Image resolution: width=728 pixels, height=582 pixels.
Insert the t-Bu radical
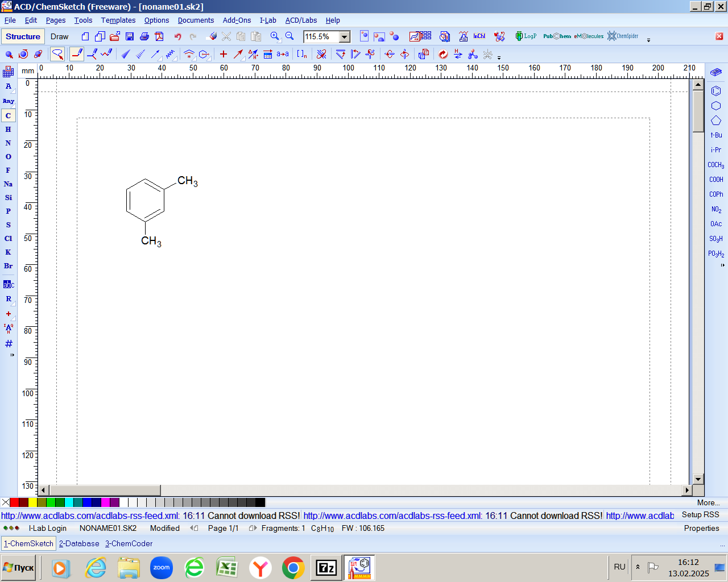click(716, 135)
